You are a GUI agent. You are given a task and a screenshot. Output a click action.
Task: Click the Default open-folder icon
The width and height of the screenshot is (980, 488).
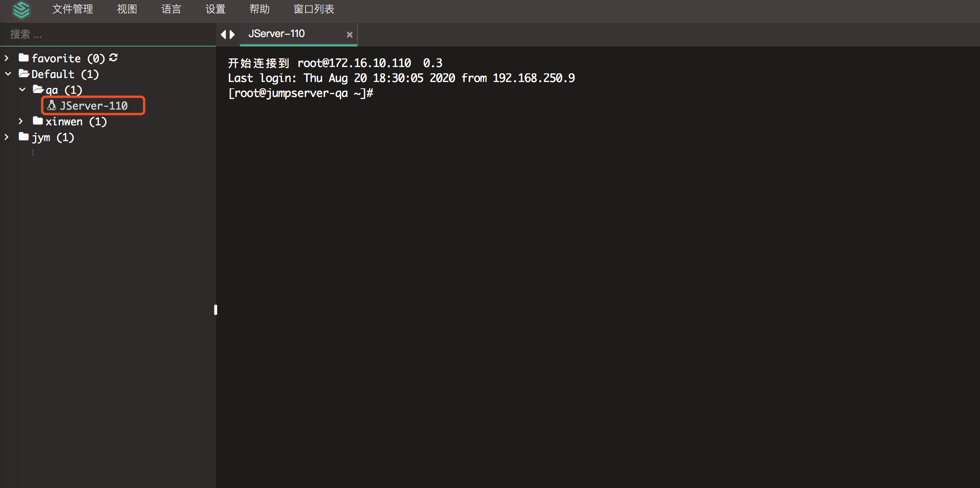pyautogui.click(x=24, y=74)
